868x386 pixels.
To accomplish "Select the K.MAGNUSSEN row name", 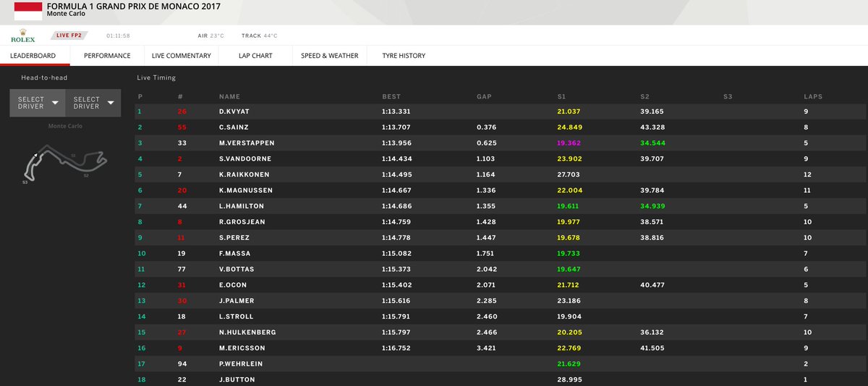I will (x=246, y=190).
